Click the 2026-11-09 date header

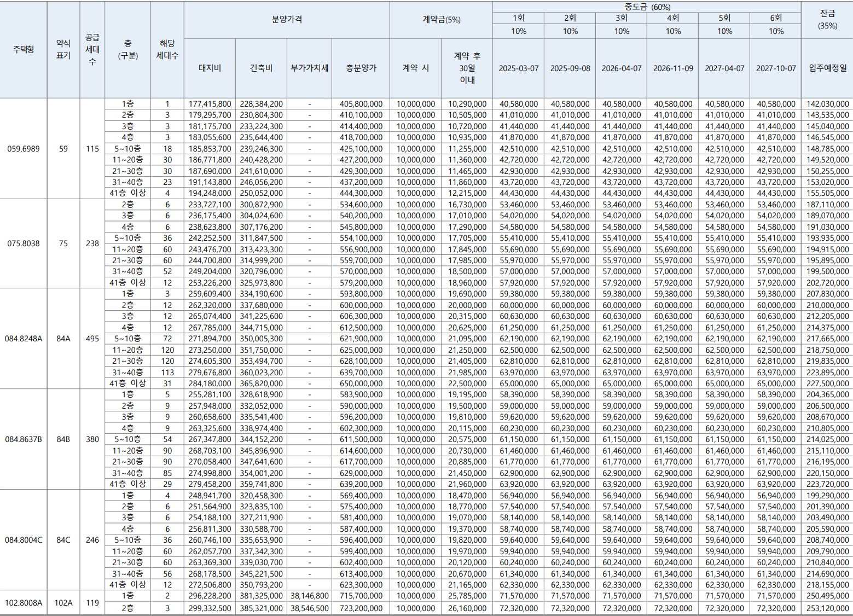(673, 68)
